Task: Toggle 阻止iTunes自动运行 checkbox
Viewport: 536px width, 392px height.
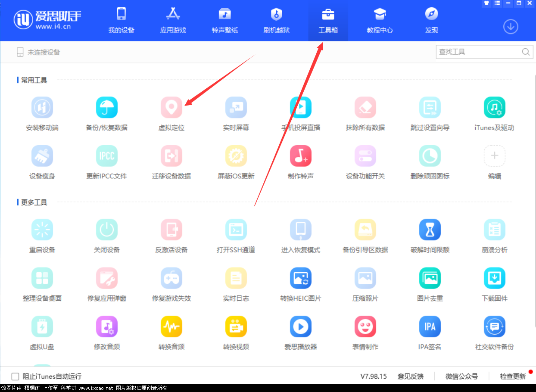Action: pos(16,376)
